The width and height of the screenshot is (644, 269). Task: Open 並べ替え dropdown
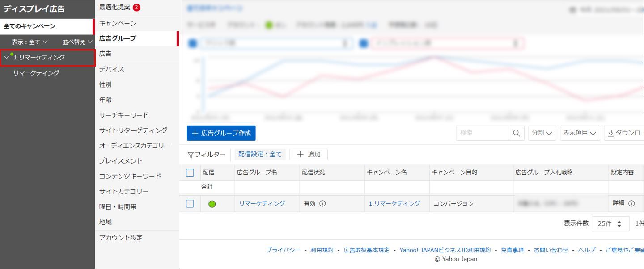tap(77, 42)
